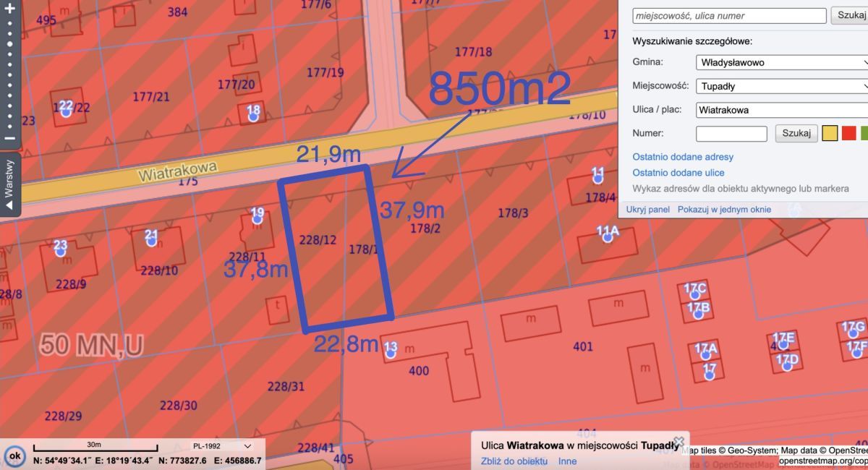Click parcel label 400

pos(419,371)
